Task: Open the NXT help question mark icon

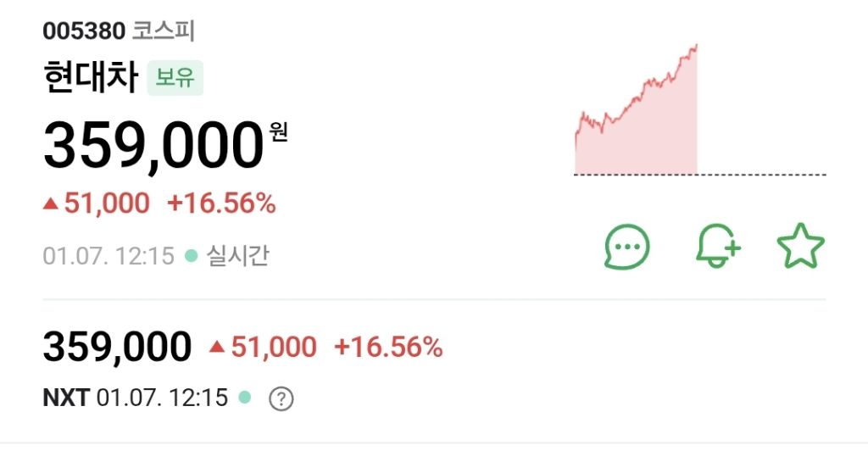Action: [x=281, y=398]
